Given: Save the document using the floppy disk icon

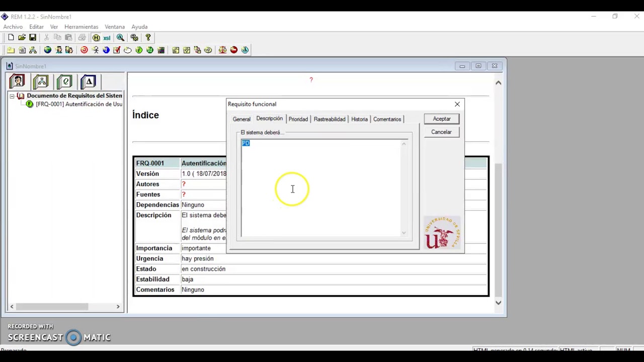Looking at the screenshot, I should click(x=33, y=38).
